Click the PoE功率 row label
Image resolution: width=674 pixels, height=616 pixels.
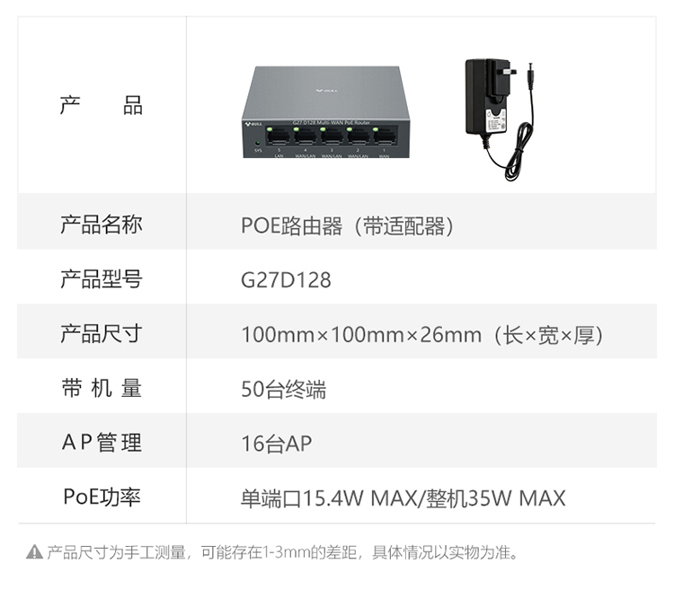point(102,497)
